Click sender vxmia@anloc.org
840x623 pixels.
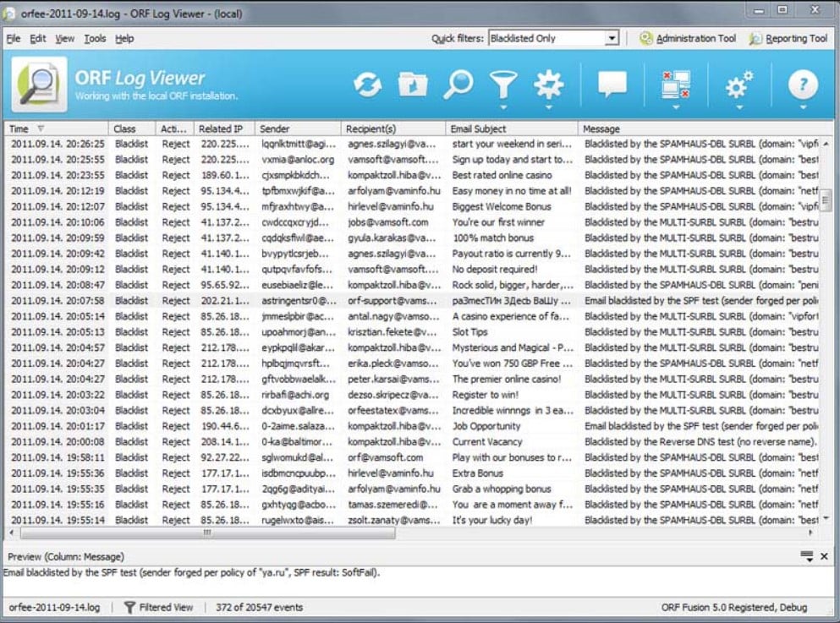pos(298,160)
